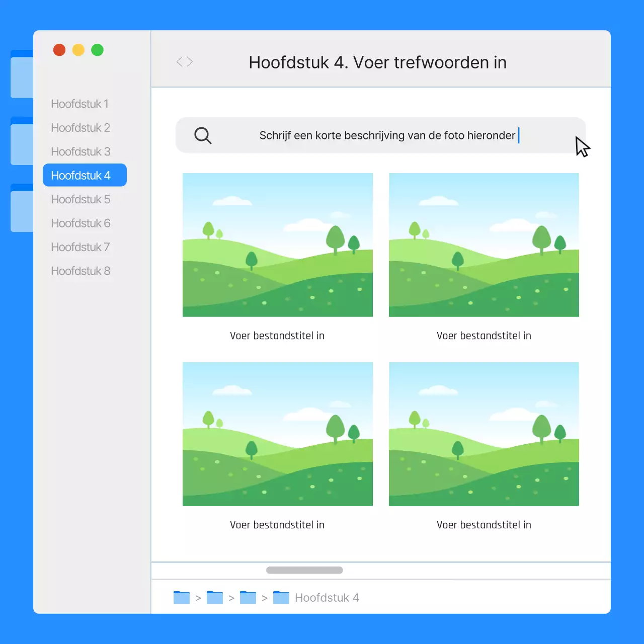This screenshot has height=644, width=644.
Task: Click the forward arrow in header
Action: [x=190, y=61]
